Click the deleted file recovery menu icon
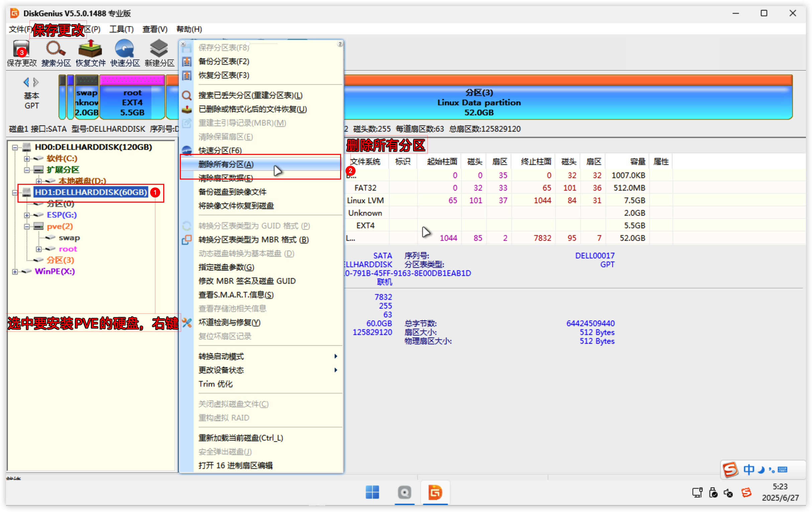This screenshot has width=812, height=512. pos(187,109)
